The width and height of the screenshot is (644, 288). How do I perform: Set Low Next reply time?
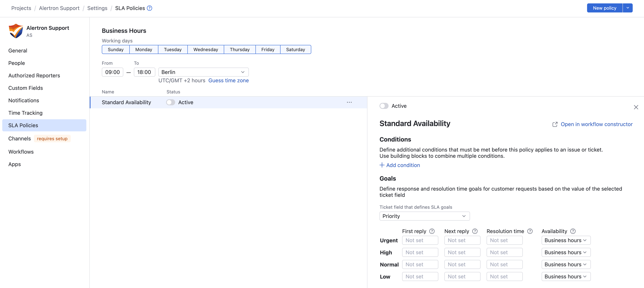coord(462,276)
